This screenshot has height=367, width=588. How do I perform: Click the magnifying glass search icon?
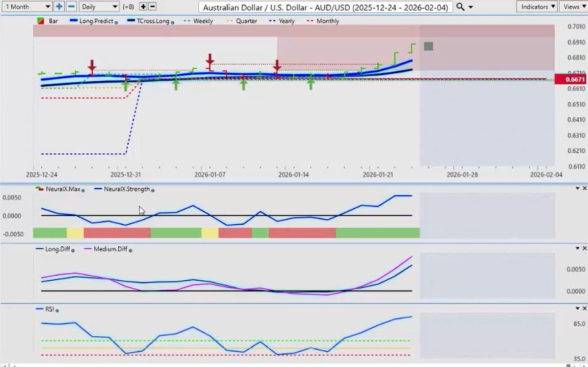tap(460, 7)
